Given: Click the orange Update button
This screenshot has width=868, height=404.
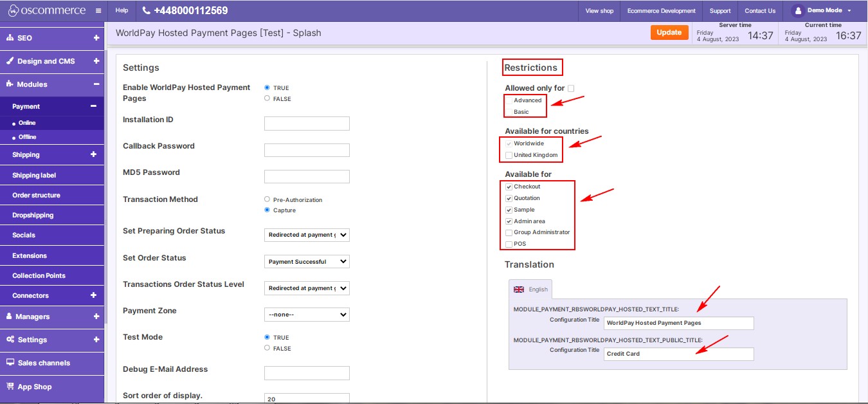Looking at the screenshot, I should [669, 32].
